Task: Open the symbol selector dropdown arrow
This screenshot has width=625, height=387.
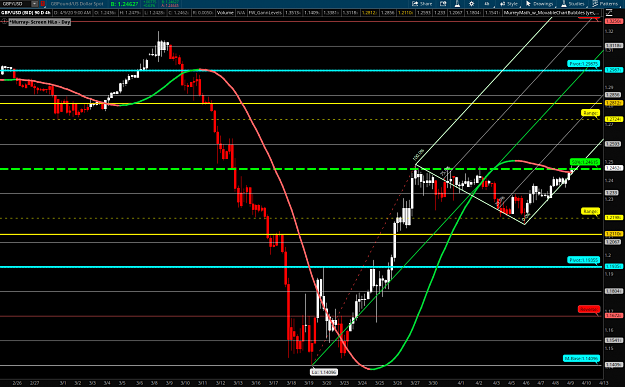Action: pyautogui.click(x=35, y=4)
